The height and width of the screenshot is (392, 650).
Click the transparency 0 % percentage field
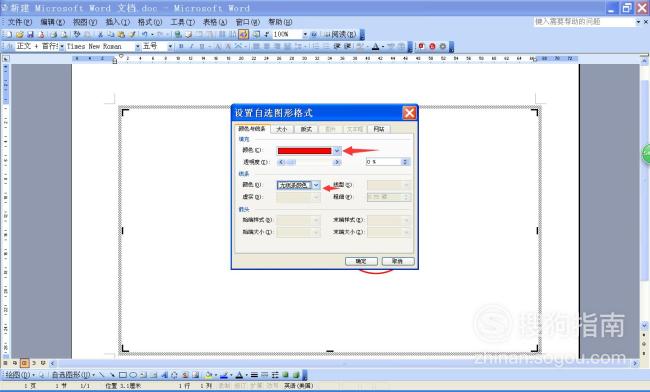[384, 162]
